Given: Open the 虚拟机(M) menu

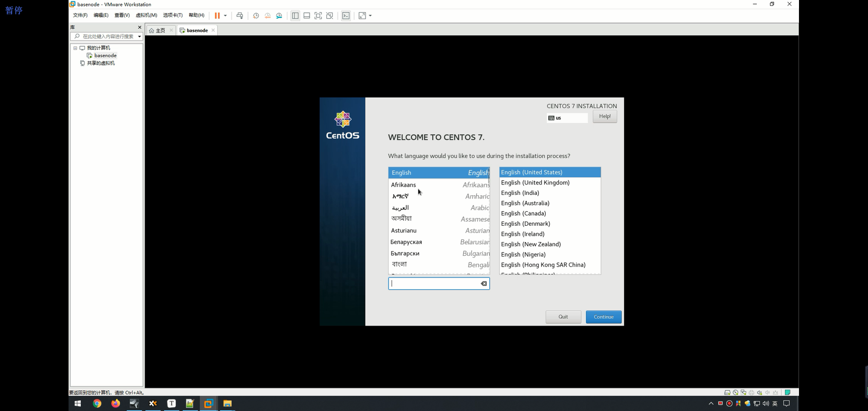Looking at the screenshot, I should click(146, 15).
